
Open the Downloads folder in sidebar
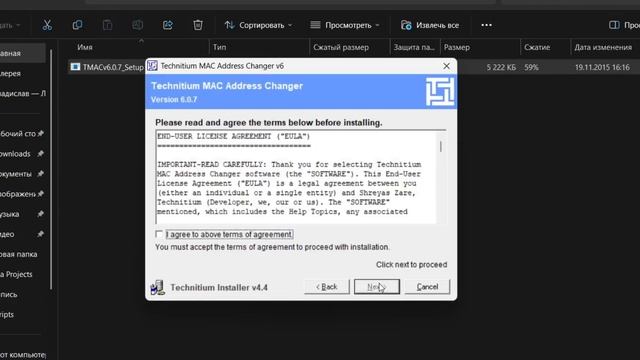[x=15, y=154]
